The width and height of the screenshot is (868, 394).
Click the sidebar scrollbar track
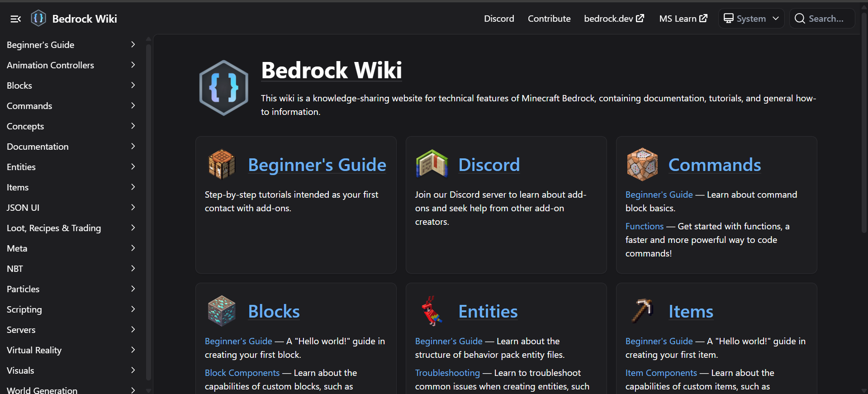148,212
